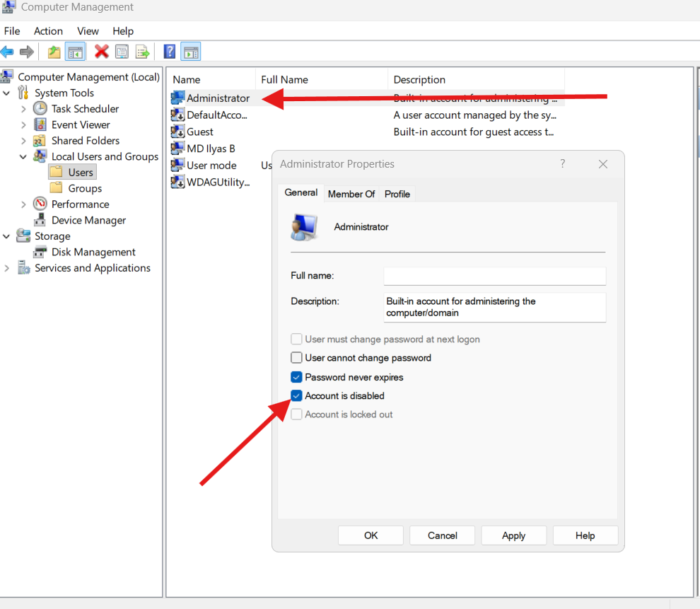This screenshot has height=609, width=700.
Task: Uncheck the Account is disabled checkbox
Action: [296, 395]
